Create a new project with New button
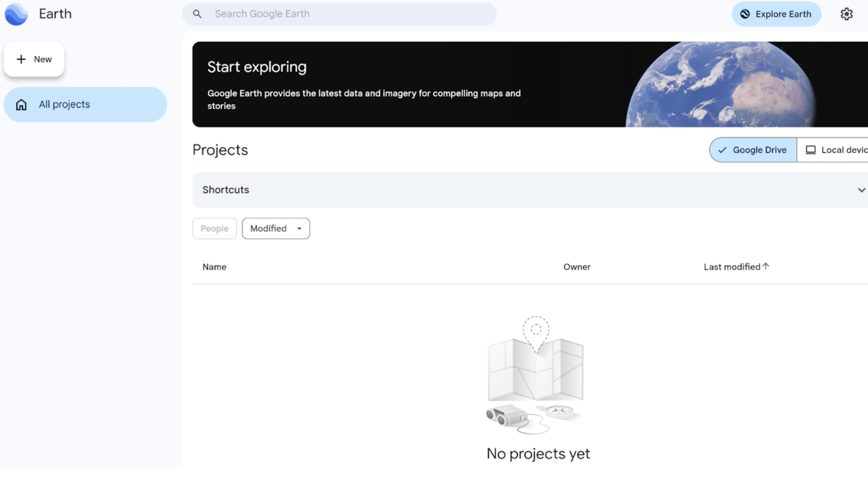 pos(34,59)
